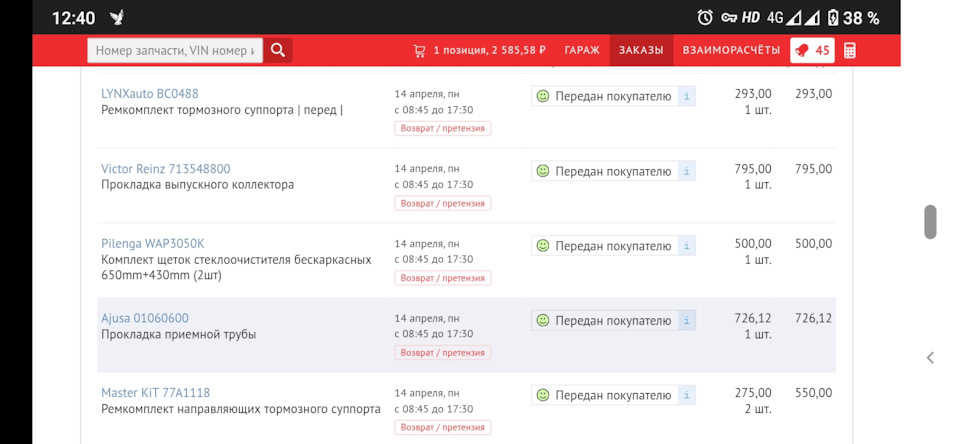Click description Прокладка приемной трубы
960x444 pixels.
(x=178, y=334)
